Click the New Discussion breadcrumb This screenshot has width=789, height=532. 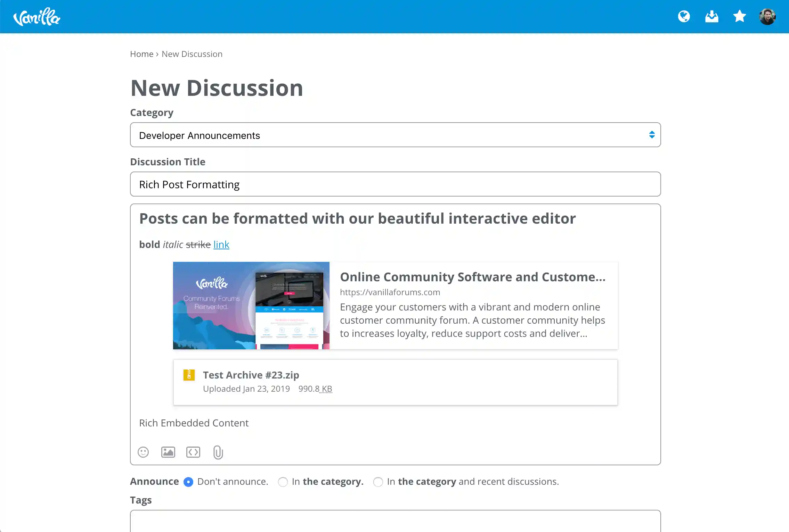(x=192, y=54)
